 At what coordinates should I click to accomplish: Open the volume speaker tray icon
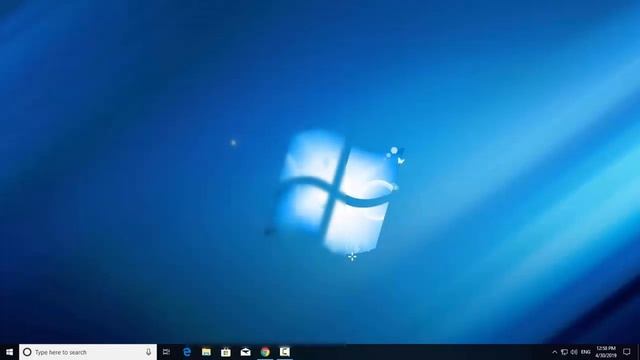574,352
